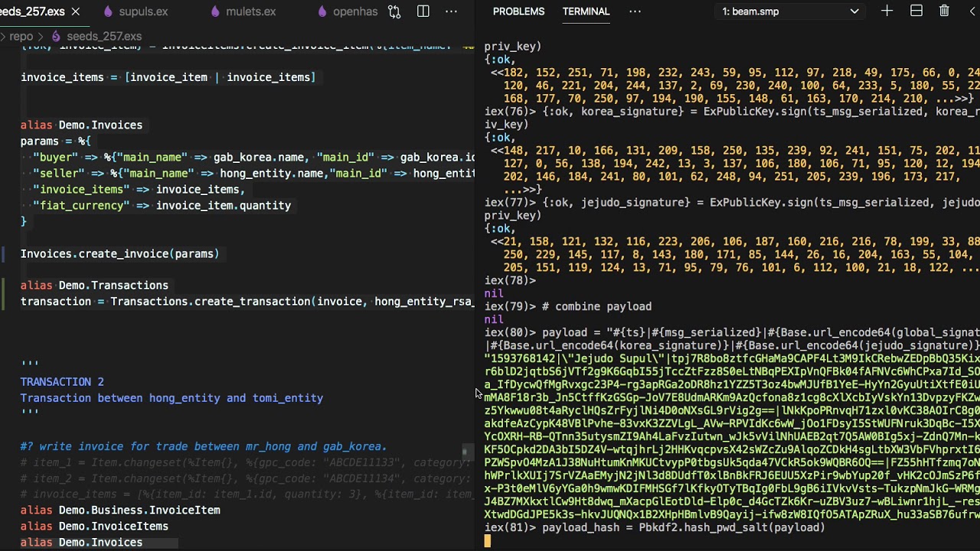Click the 'seeds_257.exs' breadcrumb
The width and height of the screenshot is (980, 551).
coord(104,36)
